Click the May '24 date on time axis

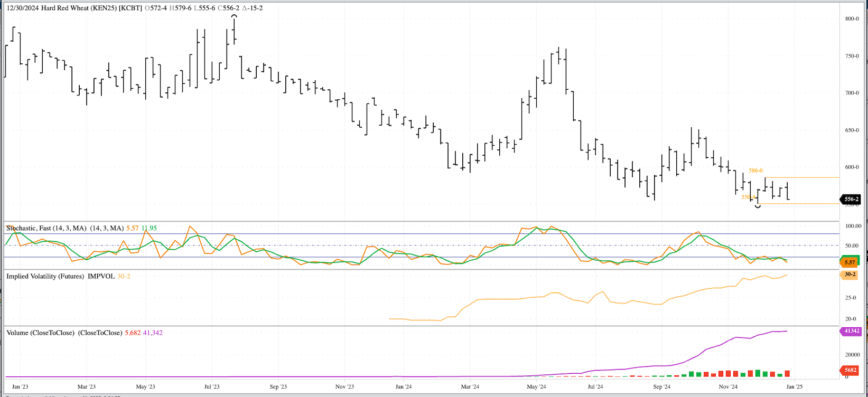[536, 386]
